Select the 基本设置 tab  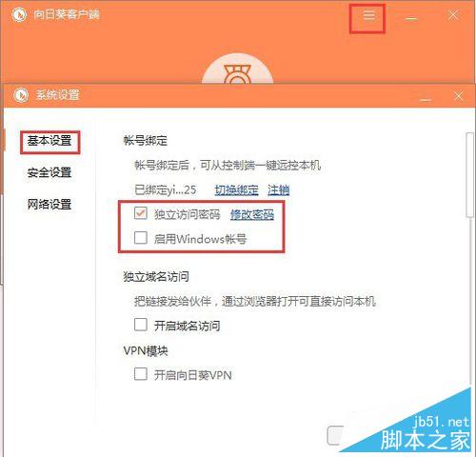[x=50, y=141]
